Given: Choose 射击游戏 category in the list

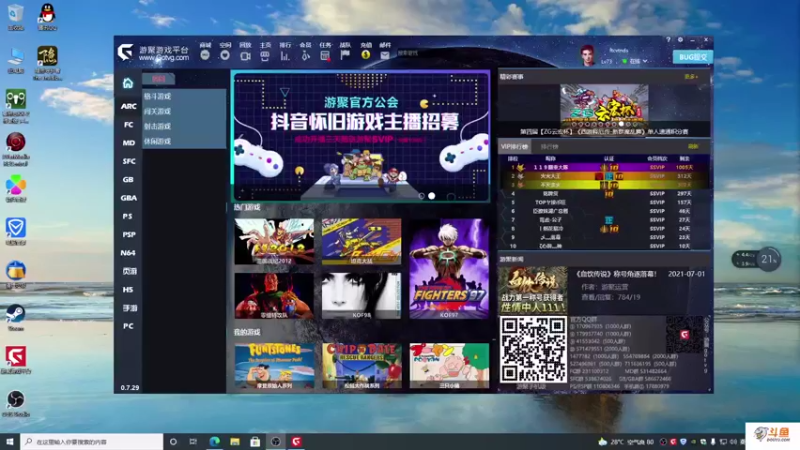Looking at the screenshot, I should tap(184, 127).
